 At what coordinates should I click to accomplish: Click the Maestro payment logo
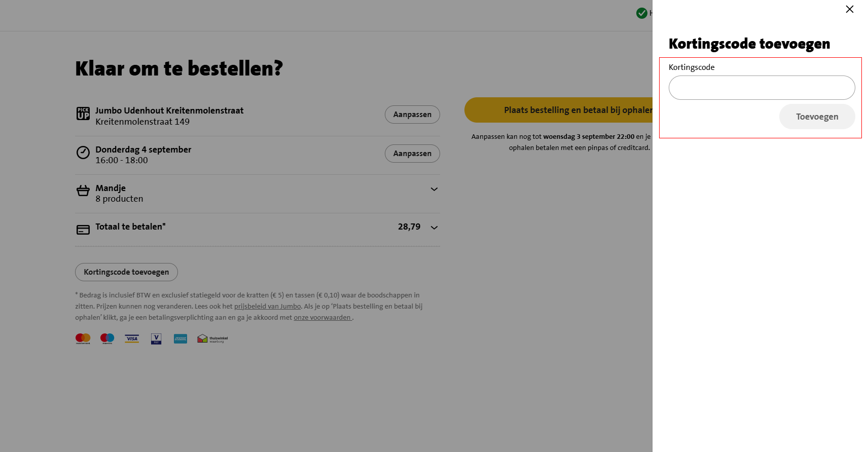[x=107, y=338]
